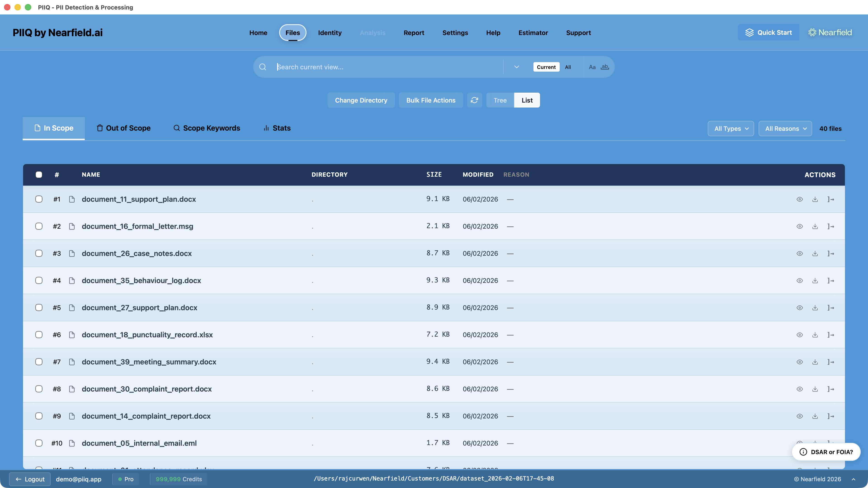The image size is (868, 488).
Task: Download document_16_formal_letter.msg via download icon
Action: point(815,226)
